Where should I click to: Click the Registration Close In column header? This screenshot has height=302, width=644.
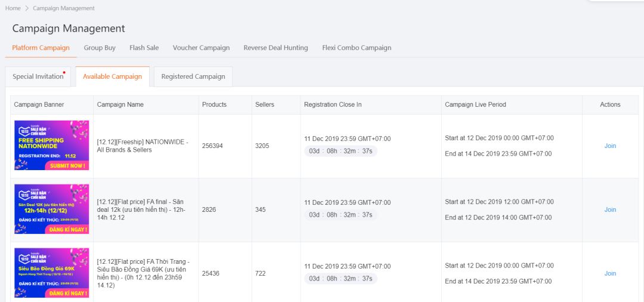click(333, 104)
